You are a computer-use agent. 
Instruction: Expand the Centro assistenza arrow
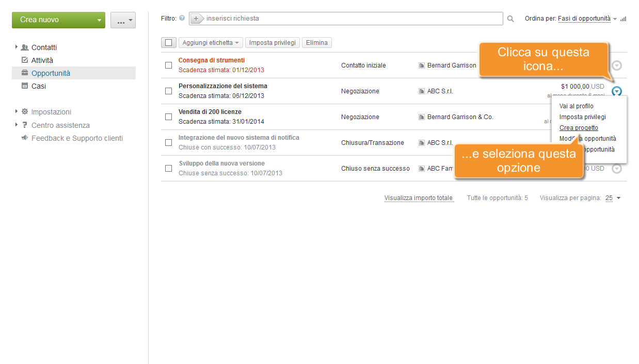(17, 125)
